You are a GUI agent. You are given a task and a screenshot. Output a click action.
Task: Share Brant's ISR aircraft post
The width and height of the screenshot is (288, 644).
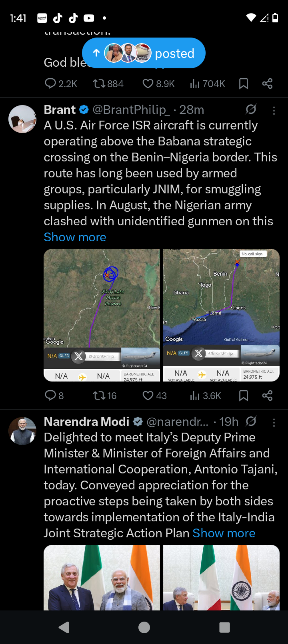267,396
